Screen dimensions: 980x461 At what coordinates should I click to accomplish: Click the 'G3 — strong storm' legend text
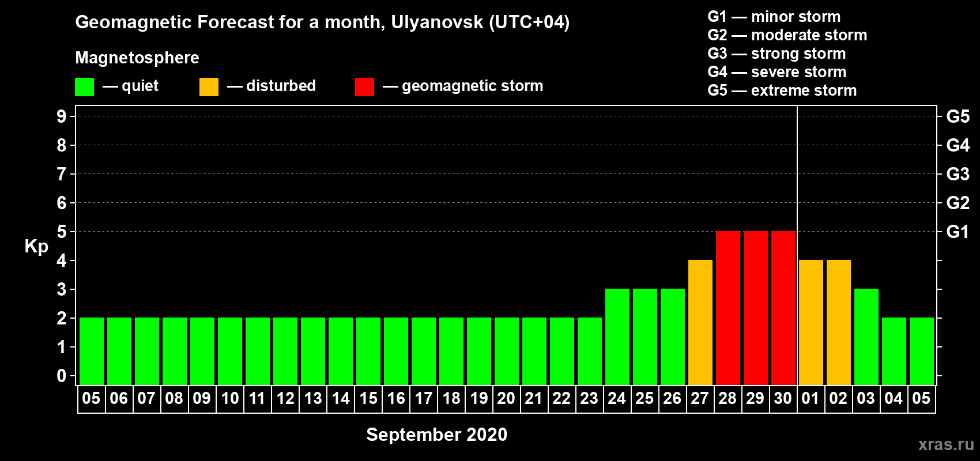[777, 54]
